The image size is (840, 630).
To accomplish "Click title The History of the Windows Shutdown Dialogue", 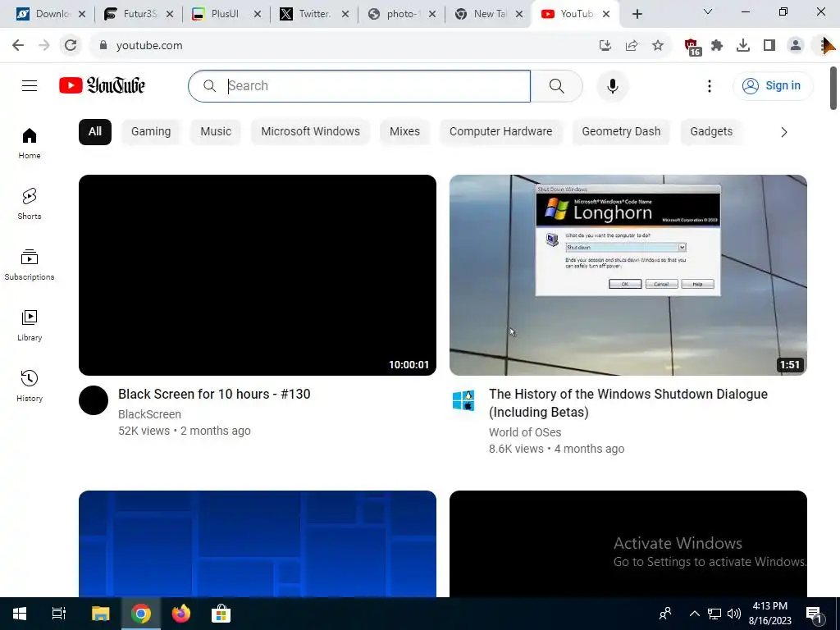I will [x=628, y=403].
